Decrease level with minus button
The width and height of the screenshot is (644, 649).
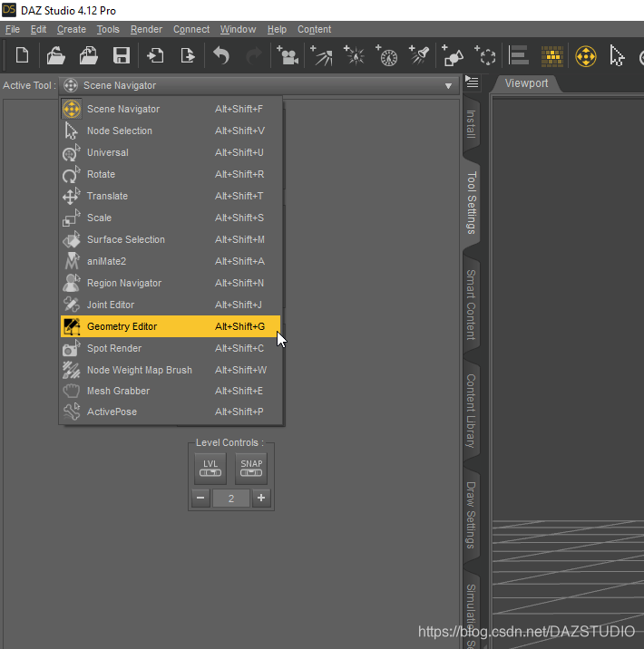coord(200,498)
